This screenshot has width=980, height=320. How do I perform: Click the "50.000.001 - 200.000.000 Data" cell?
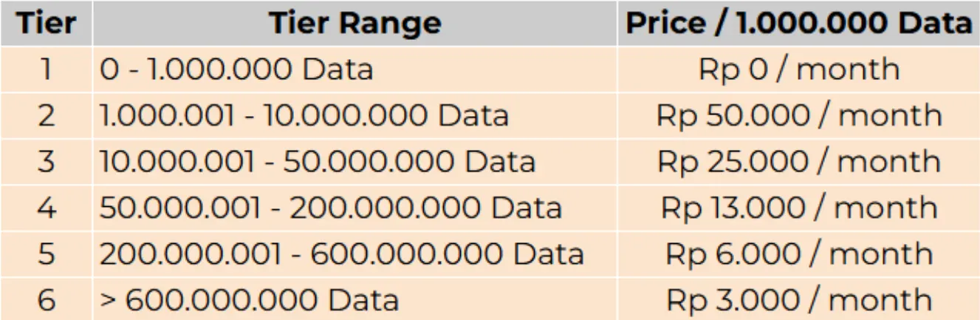click(331, 208)
